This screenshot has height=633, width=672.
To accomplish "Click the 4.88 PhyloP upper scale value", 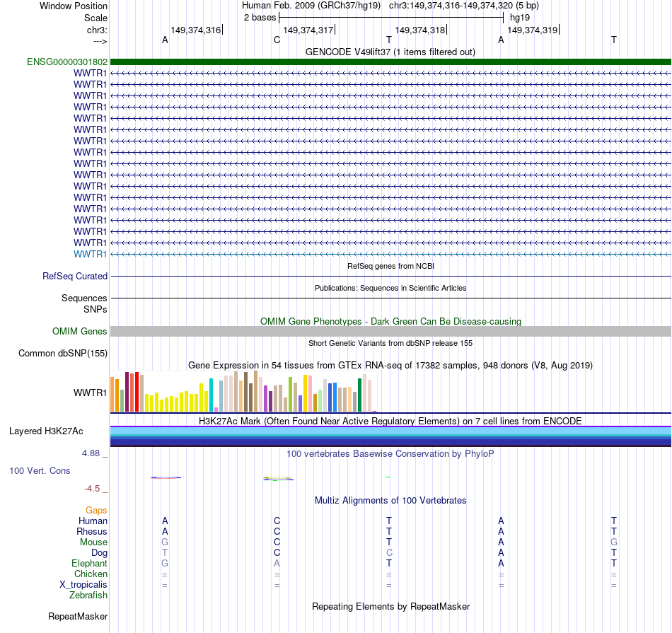I will point(91,453).
